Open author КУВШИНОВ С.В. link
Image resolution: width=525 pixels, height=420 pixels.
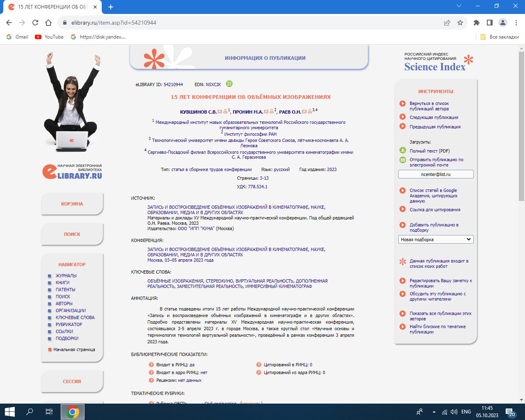click(x=199, y=112)
